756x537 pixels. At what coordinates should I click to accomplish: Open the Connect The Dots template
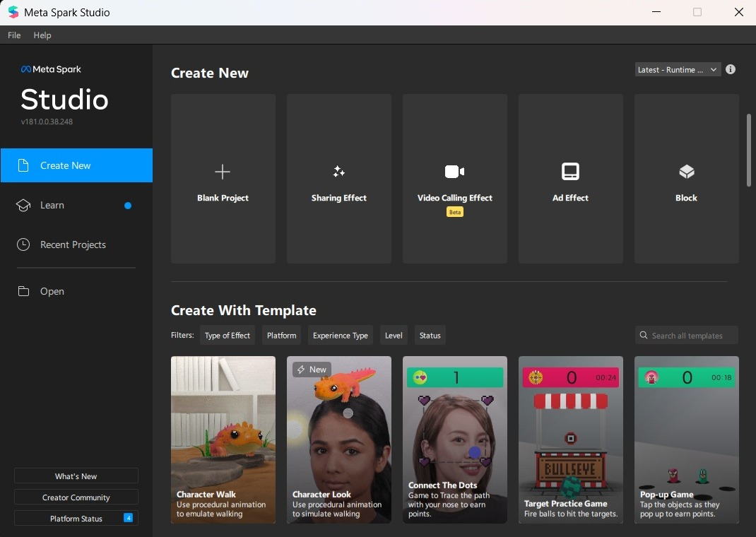(455, 439)
